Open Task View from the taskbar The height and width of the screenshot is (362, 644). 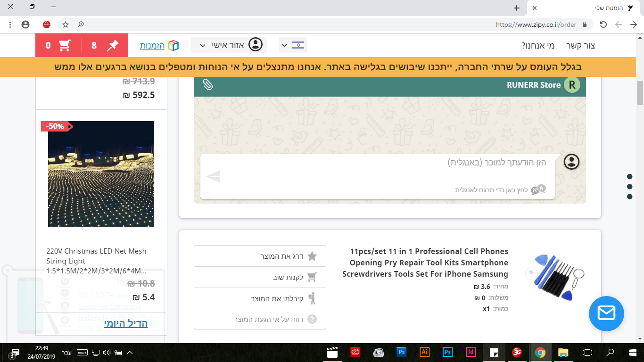click(587, 352)
